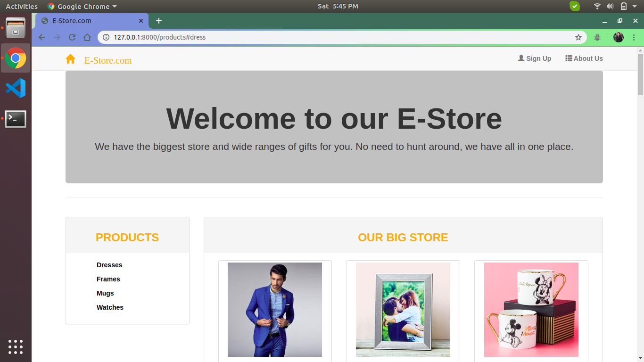Image resolution: width=644 pixels, height=362 pixels.
Task: Open the E-Store.com brand link
Action: [108, 60]
